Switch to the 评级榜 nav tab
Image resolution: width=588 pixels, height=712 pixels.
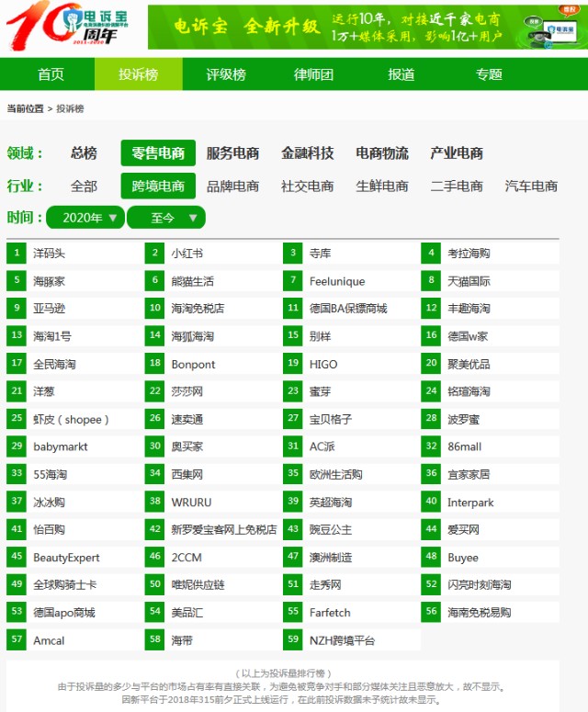226,74
